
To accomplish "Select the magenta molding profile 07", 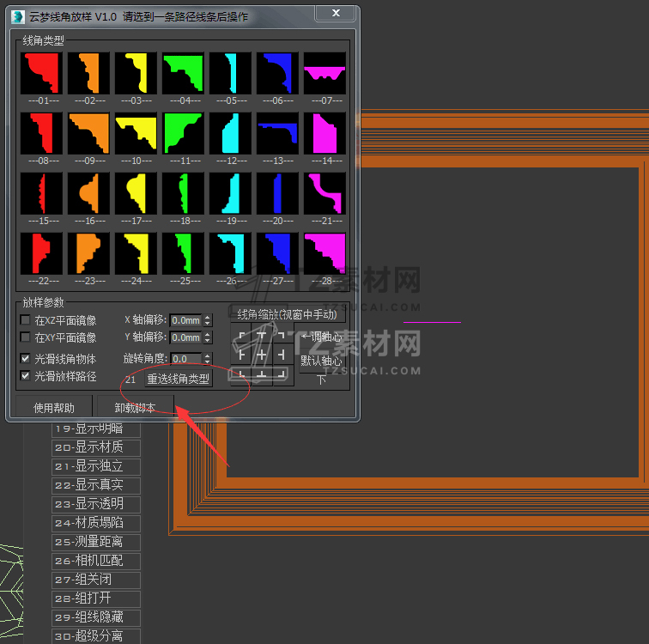I will pyautogui.click(x=324, y=73).
